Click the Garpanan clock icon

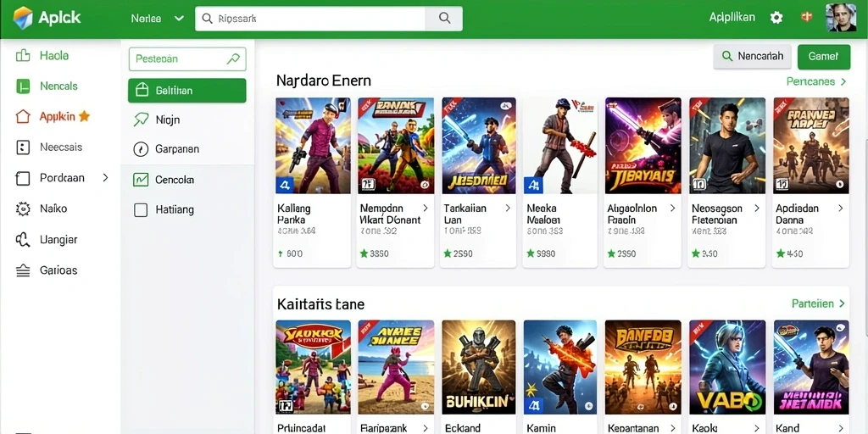[142, 149]
